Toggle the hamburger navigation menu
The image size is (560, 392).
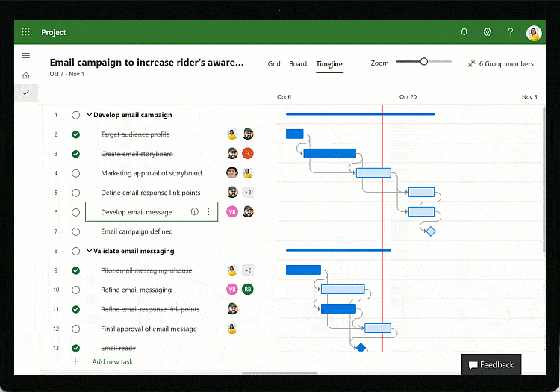tap(25, 56)
